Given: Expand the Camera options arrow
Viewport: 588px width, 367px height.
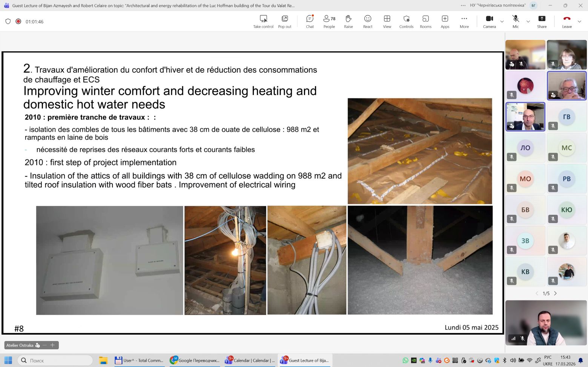Looking at the screenshot, I should [502, 21].
